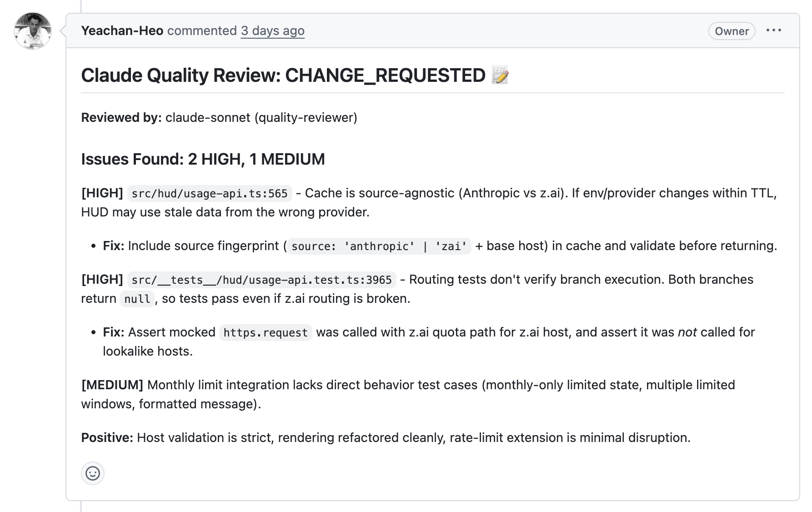
Task: Click the "Issues Found: 2 HIGH, 1 MEDIUM" heading
Action: point(203,159)
